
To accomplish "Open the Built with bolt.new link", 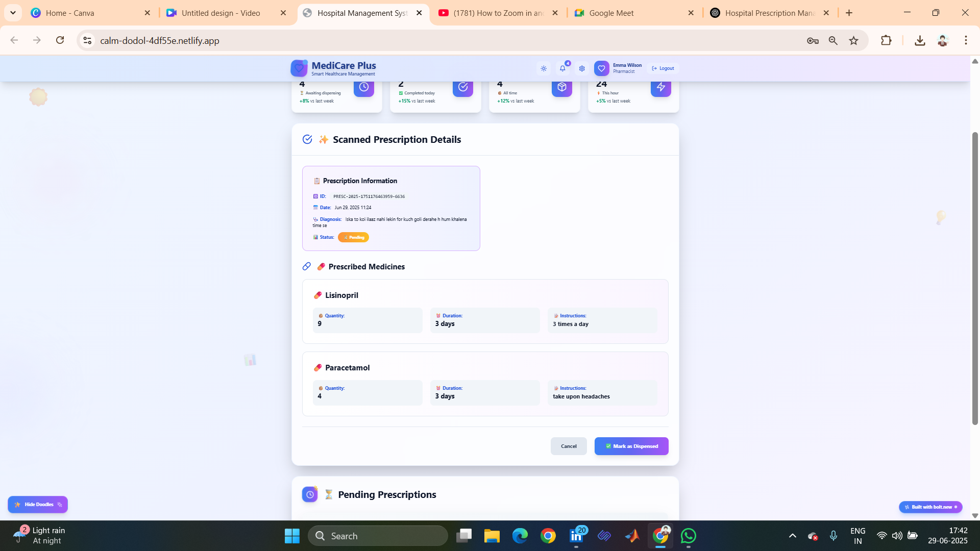I will click(930, 507).
